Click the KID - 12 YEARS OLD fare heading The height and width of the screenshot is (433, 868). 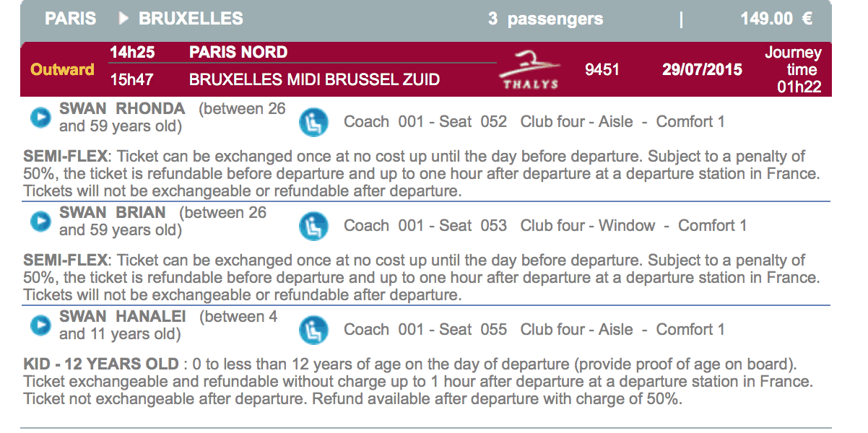tap(100, 364)
